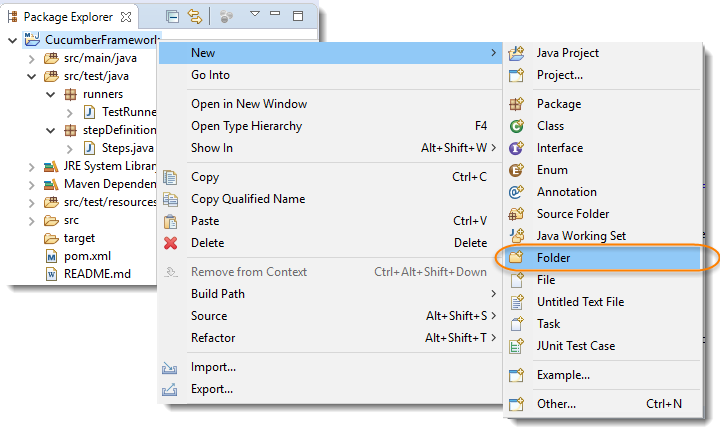
Task: Collapse the runners package
Action: click(51, 95)
